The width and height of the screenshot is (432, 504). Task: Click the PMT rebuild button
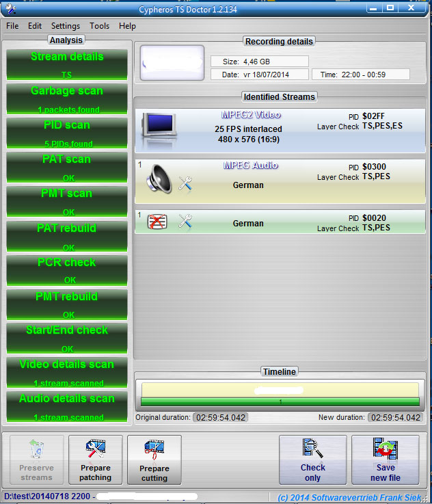coord(67,304)
